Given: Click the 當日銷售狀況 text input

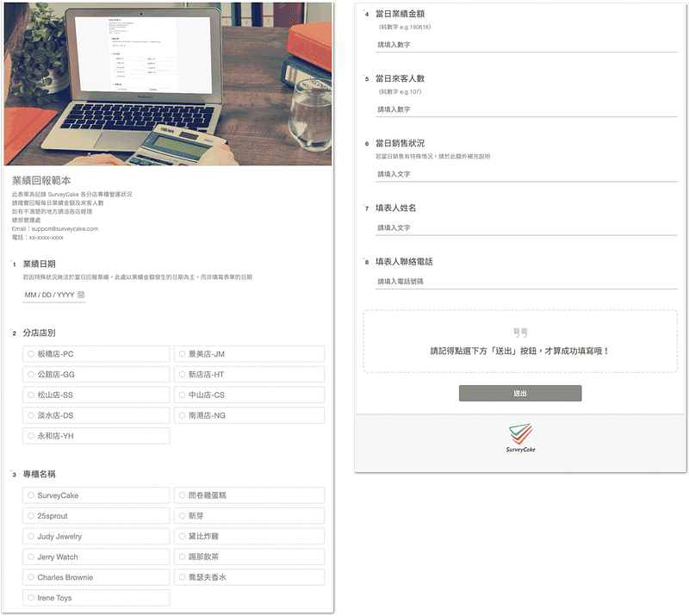Looking at the screenshot, I should pyautogui.click(x=526, y=174).
